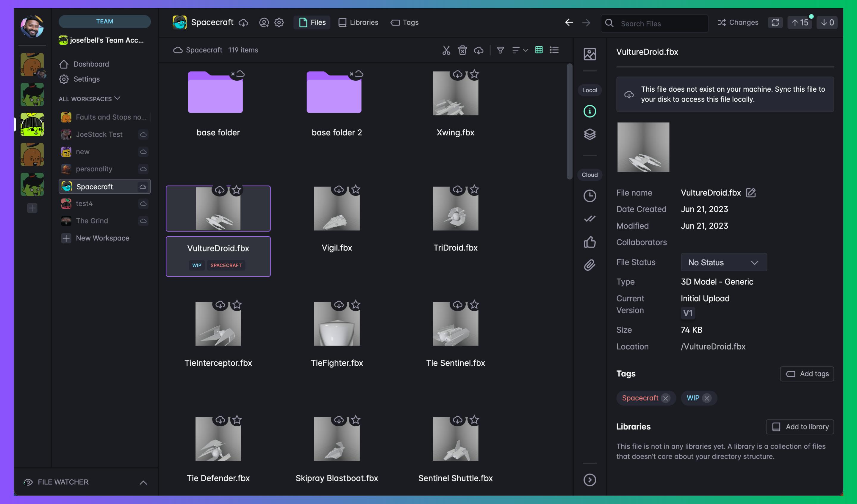
Task: Open the File Status dropdown
Action: coord(724,262)
